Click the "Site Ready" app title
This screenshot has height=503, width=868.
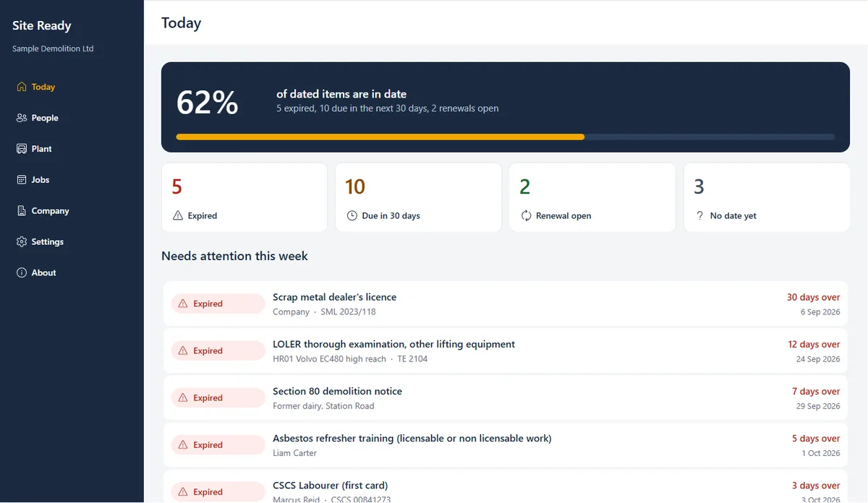[42, 26]
